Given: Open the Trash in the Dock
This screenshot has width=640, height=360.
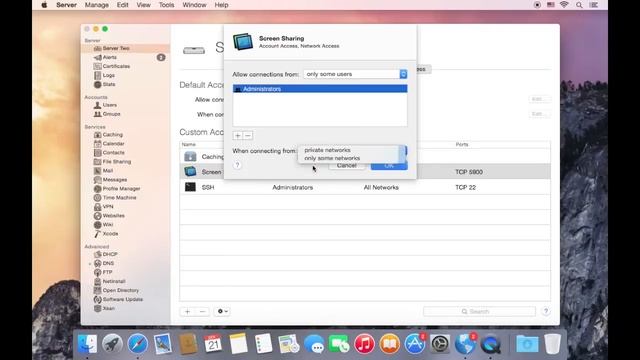Looking at the screenshot, I should [x=552, y=344].
